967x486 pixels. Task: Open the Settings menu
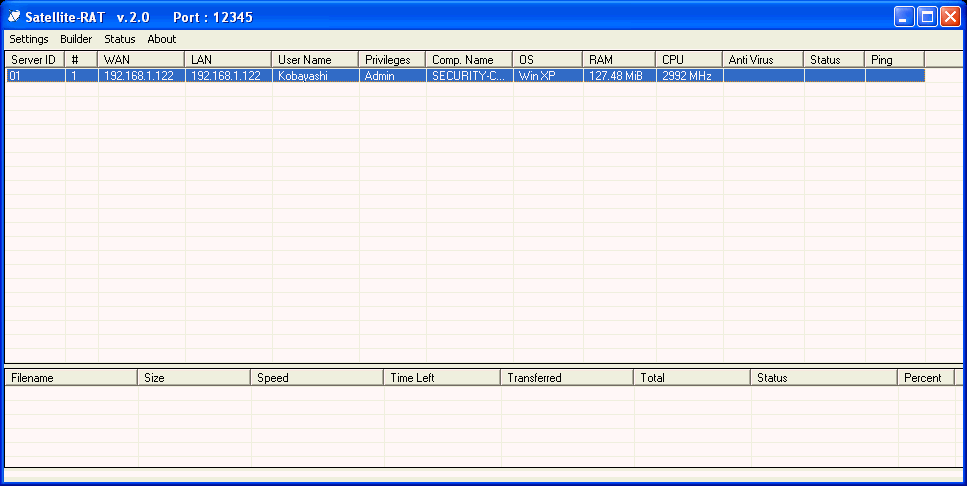pyautogui.click(x=29, y=39)
